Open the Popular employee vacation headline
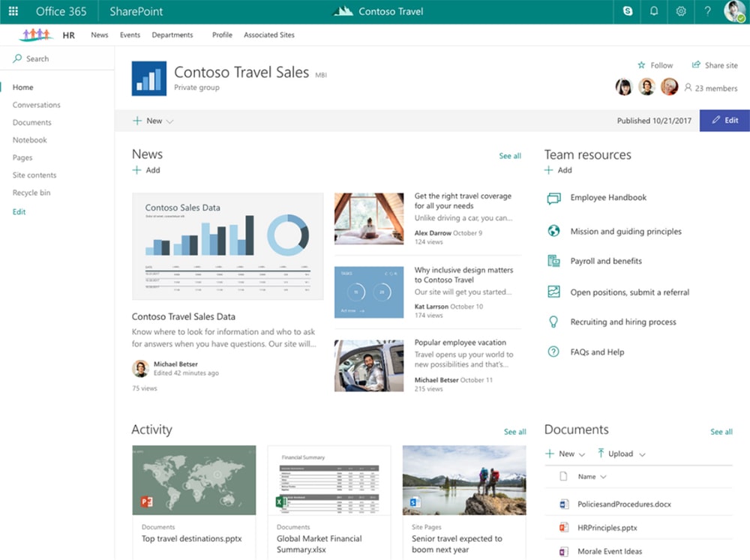The width and height of the screenshot is (750, 560). pyautogui.click(x=460, y=343)
